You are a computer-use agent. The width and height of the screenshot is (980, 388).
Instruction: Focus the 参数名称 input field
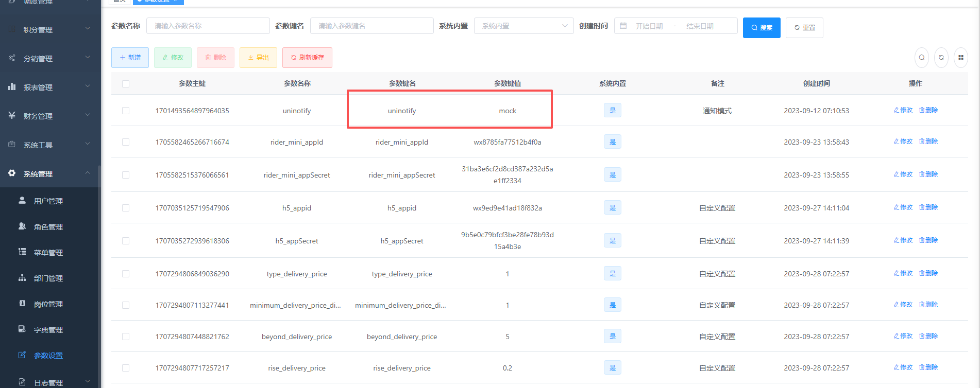point(208,26)
